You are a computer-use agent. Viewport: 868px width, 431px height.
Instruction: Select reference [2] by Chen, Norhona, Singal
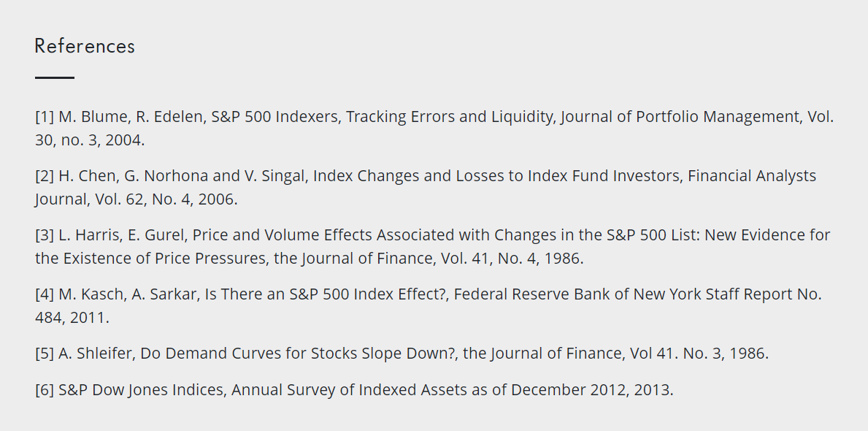[x=425, y=187]
